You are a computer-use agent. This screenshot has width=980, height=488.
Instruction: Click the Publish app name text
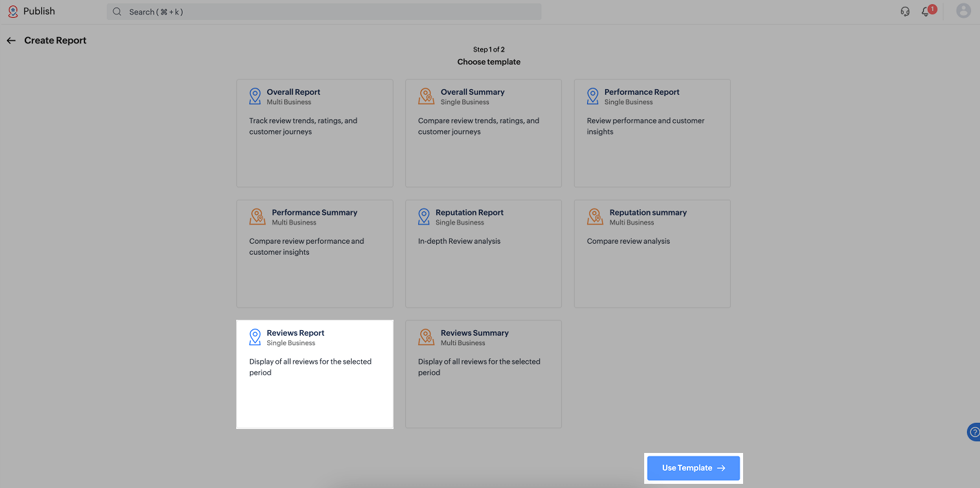(39, 12)
